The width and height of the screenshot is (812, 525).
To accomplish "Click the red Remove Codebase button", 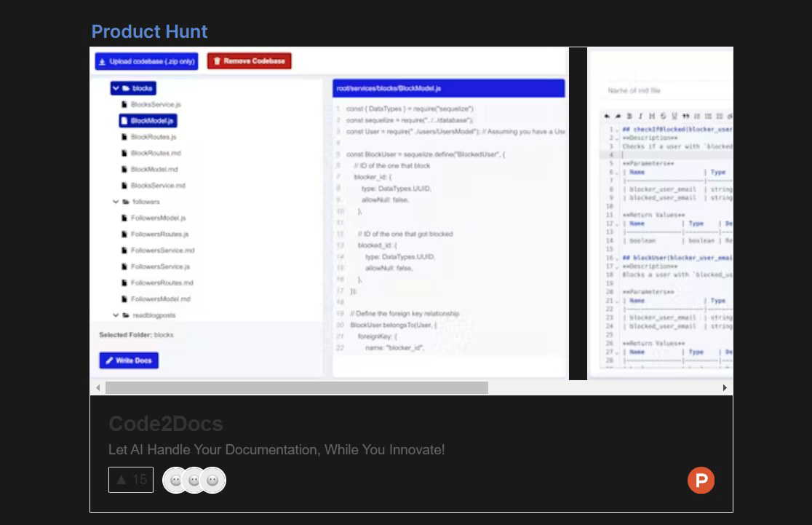I will (x=249, y=61).
